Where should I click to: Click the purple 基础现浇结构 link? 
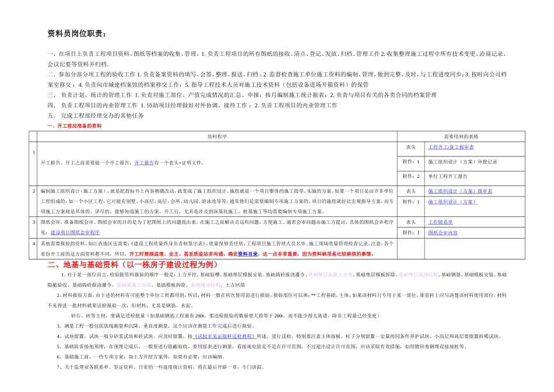pos(204,285)
